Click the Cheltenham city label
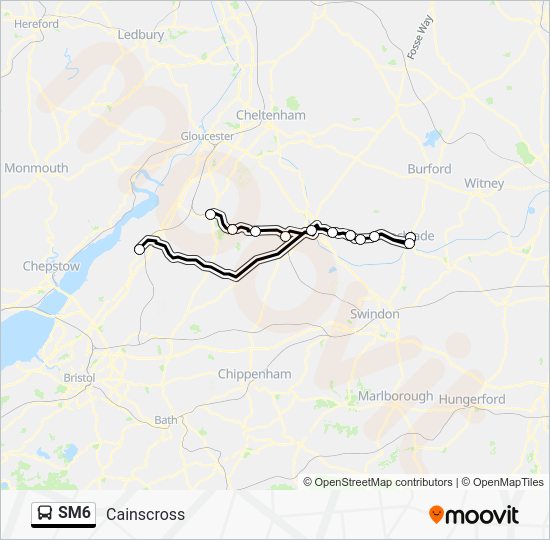This screenshot has height=540, width=550. [x=270, y=115]
